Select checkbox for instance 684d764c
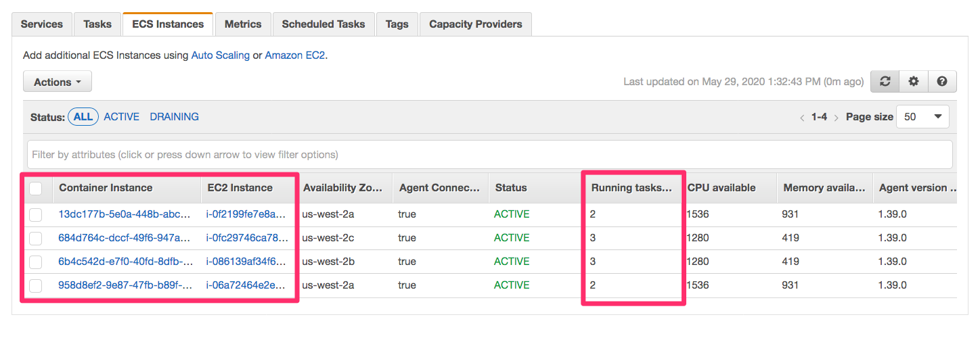This screenshot has width=980, height=338. (x=36, y=239)
